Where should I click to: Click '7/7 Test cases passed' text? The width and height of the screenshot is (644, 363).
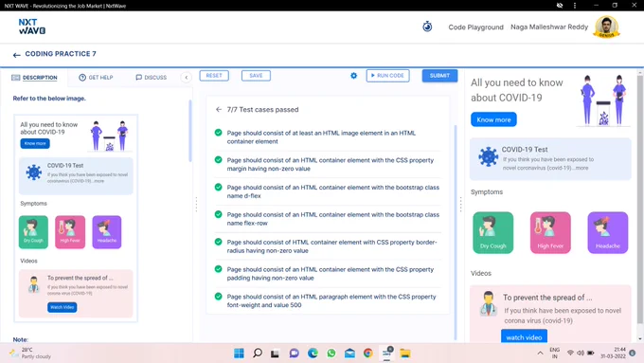click(x=263, y=110)
